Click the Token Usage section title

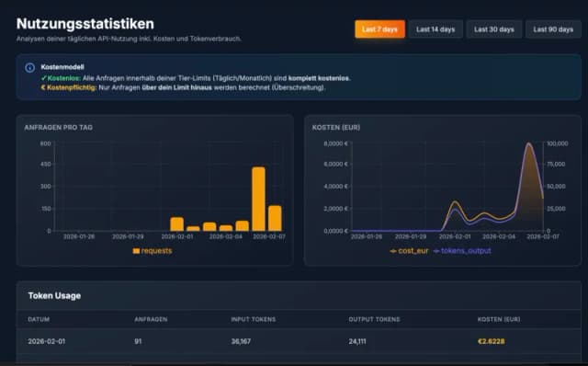tap(54, 296)
